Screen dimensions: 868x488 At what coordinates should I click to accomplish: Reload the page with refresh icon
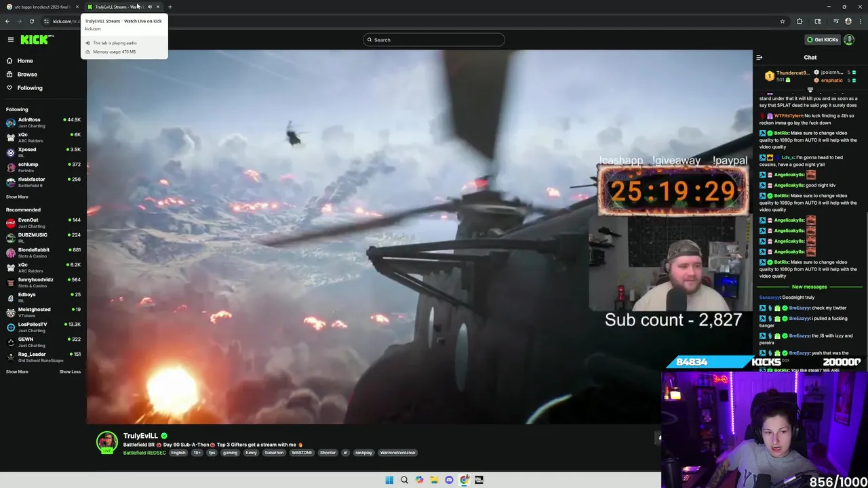[32, 21]
